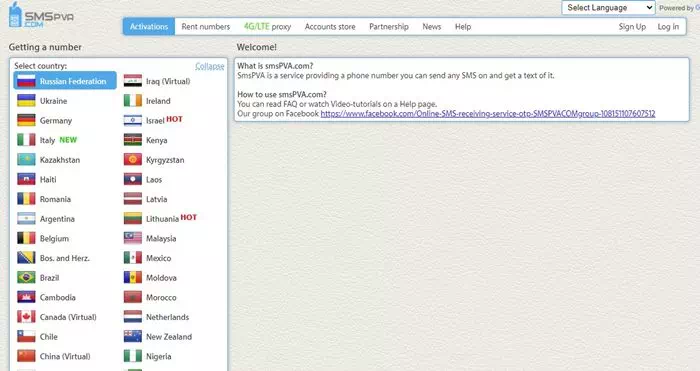Screen dimensions: 700x371
Task: Click the Log in link
Action: coord(668,27)
